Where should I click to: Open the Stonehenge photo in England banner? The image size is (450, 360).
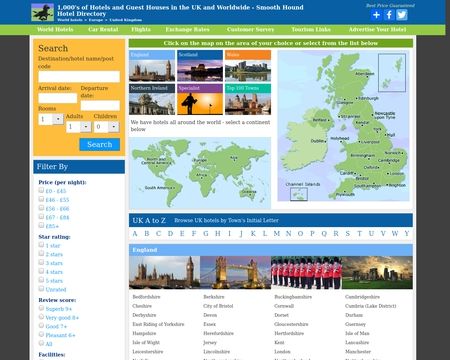(377, 272)
